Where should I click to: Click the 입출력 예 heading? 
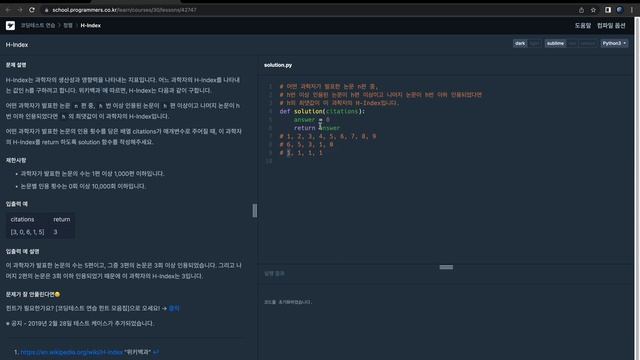[x=17, y=204]
